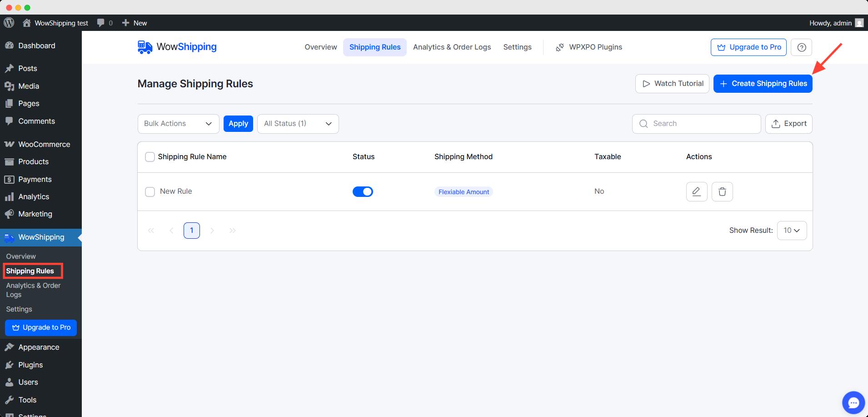Open the Howdy admin account menu
This screenshot has height=417, width=868.
point(836,23)
